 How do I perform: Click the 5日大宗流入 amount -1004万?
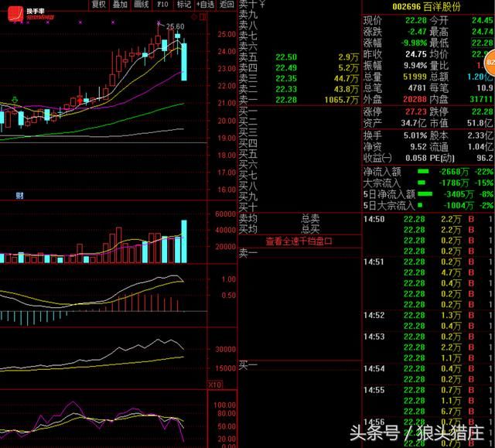pyautogui.click(x=459, y=206)
